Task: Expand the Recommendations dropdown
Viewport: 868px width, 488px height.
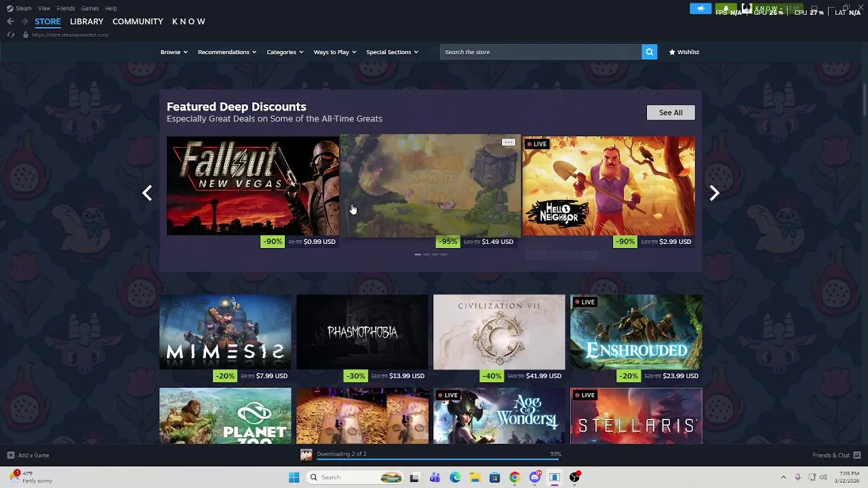Action: coord(227,52)
